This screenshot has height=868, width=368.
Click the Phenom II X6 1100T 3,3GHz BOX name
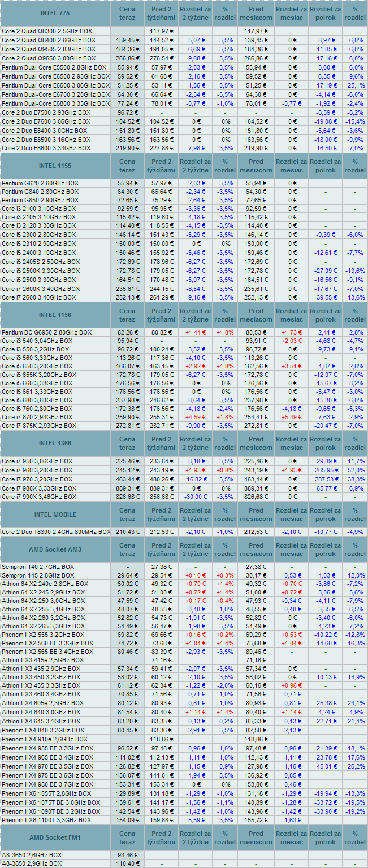pos(46,819)
